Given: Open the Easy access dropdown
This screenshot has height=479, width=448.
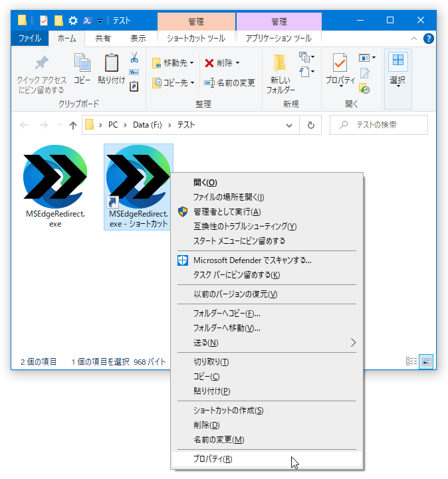Looking at the screenshot, I should [306, 72].
